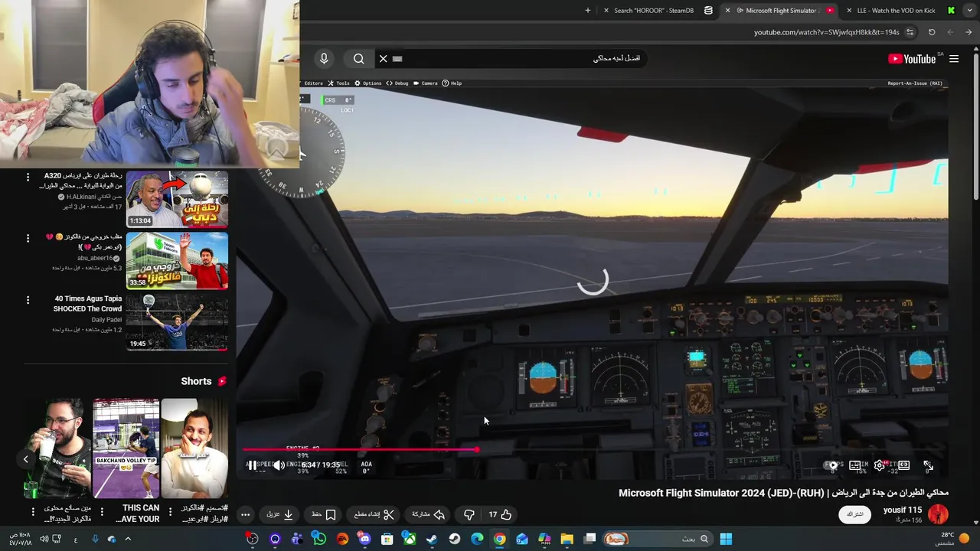The width and height of the screenshot is (980, 551).
Task: Share the video with the مشاركة button
Action: click(x=428, y=515)
